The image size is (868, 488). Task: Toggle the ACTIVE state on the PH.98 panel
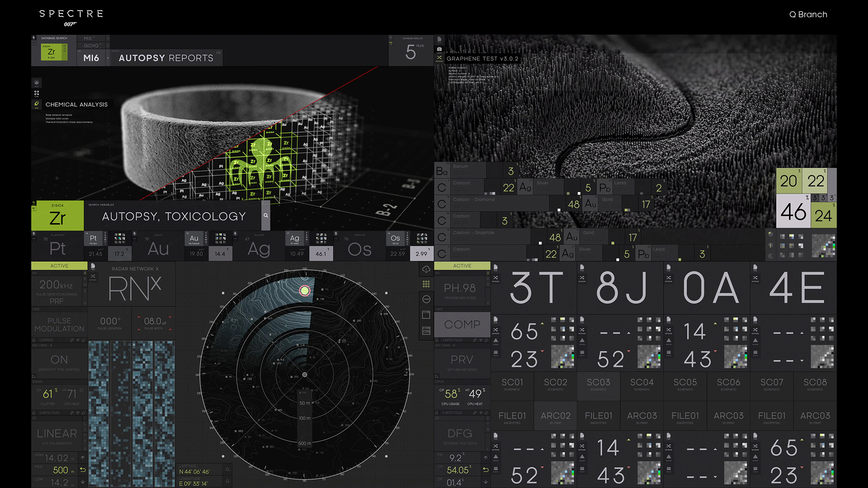(x=462, y=266)
